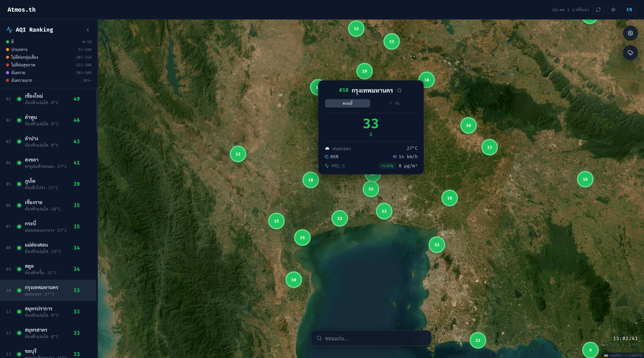Focus the ขอนแก่น search field
This screenshot has height=358, width=644.
pos(371,338)
